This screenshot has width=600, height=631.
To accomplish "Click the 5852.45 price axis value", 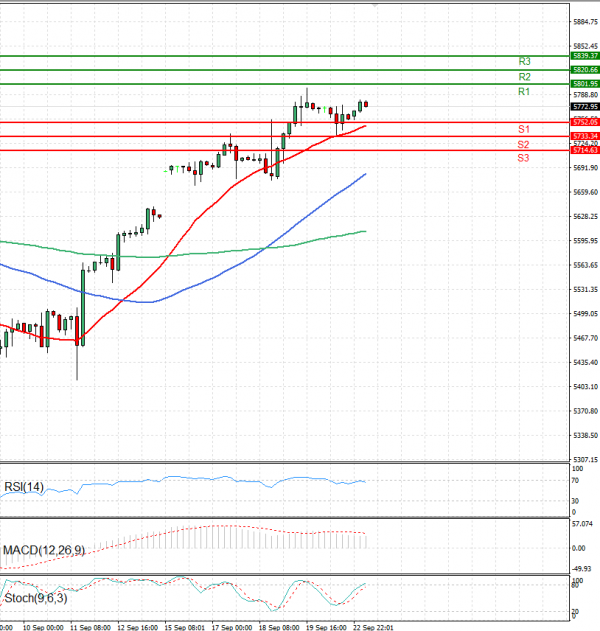I will point(586,46).
